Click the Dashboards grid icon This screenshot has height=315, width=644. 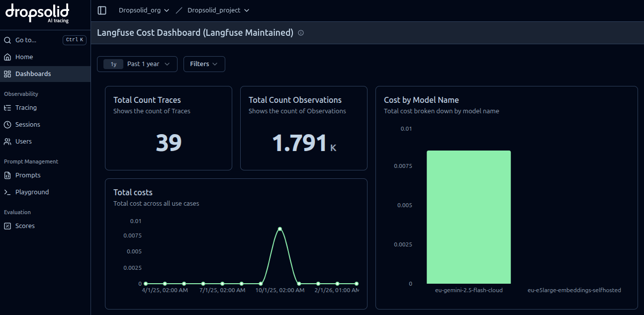click(x=7, y=74)
